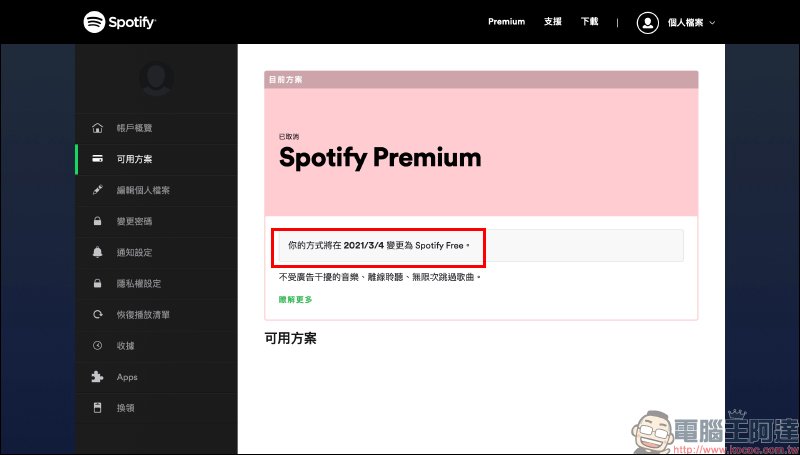Click the refresh icon beside 恢復播放清單
Screen dimensions: 800x455
(x=97, y=315)
